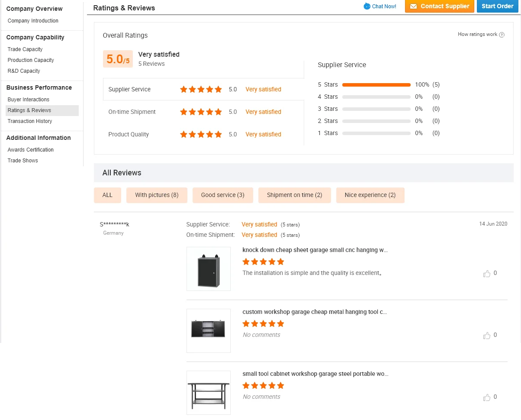
Task: Filter reviews With pictures (8)
Action: 157,195
